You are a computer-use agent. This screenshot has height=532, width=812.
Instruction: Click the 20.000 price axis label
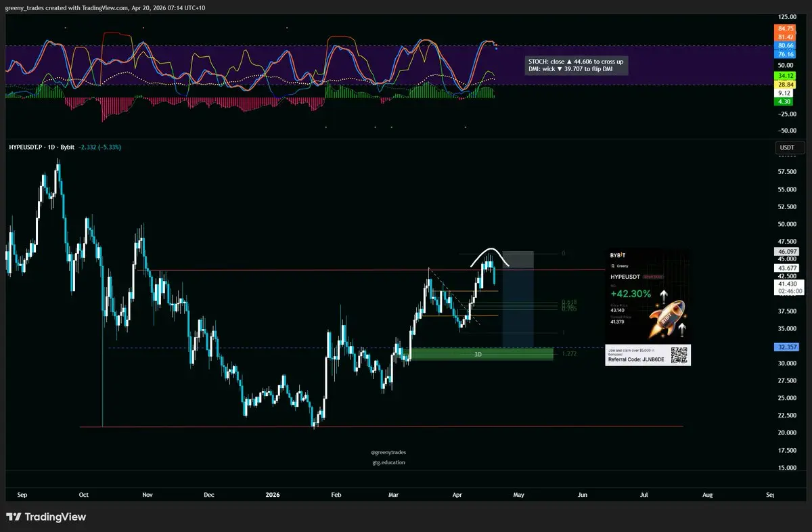786,433
